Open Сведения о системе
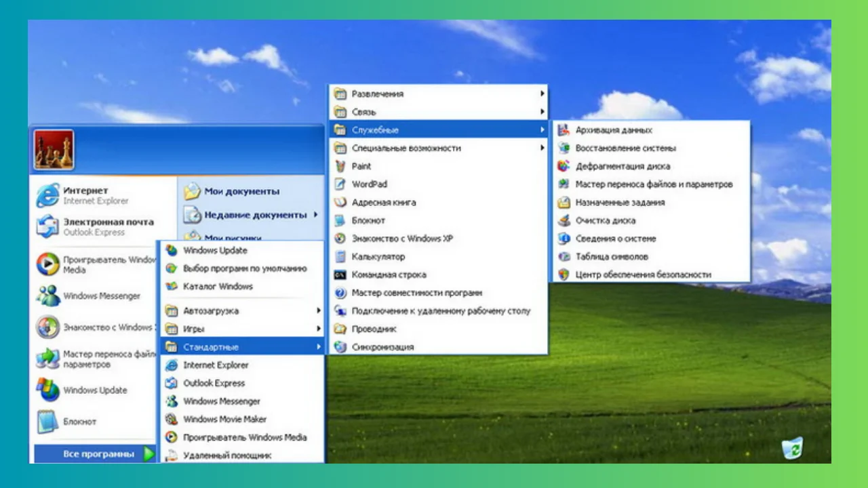Image resolution: width=868 pixels, height=488 pixels. 652,239
